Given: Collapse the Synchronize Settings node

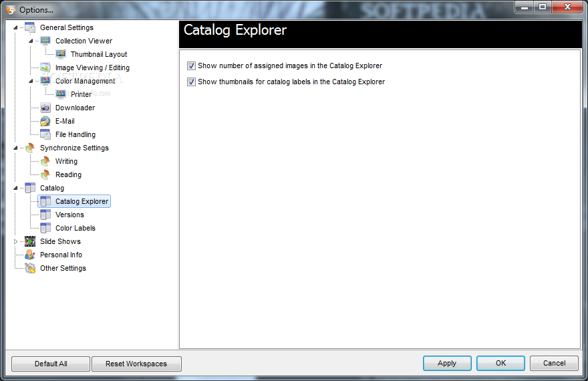Looking at the screenshot, I should tap(15, 148).
